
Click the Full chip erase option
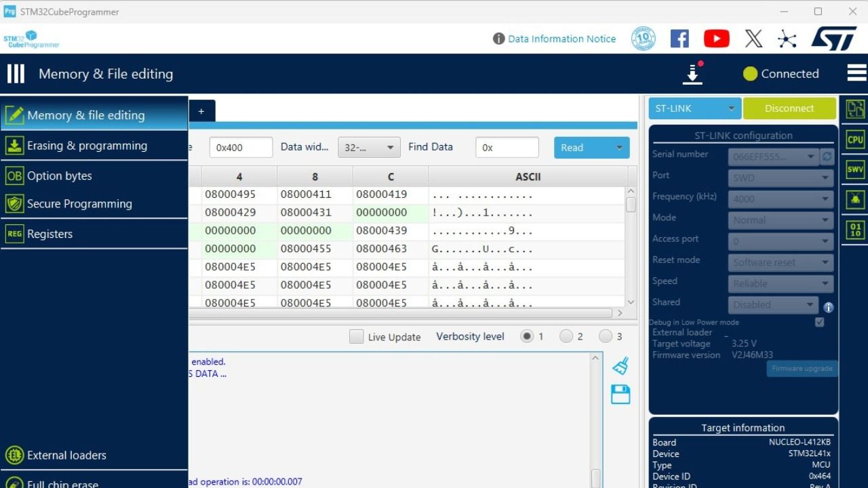94,483
